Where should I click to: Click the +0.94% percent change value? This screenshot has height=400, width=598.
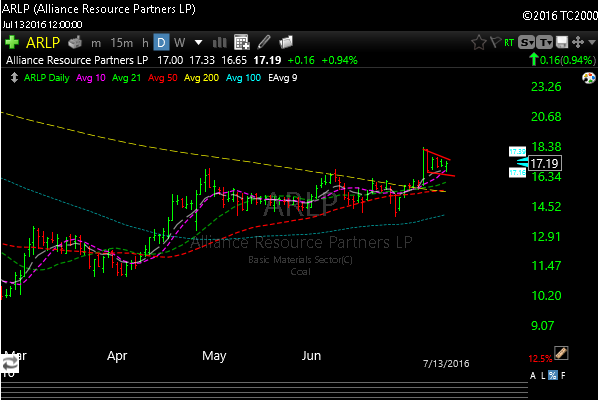tap(339, 60)
